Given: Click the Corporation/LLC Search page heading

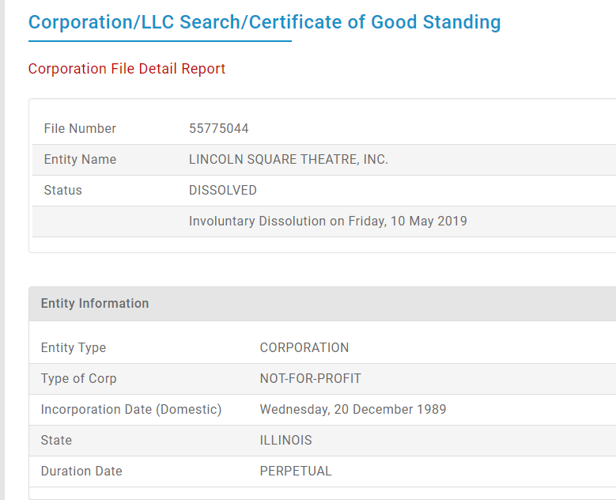Looking at the screenshot, I should coord(264,22).
